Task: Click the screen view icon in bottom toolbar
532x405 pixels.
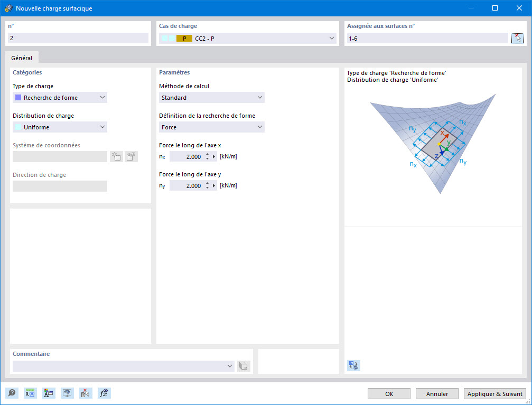Action: [x=67, y=393]
